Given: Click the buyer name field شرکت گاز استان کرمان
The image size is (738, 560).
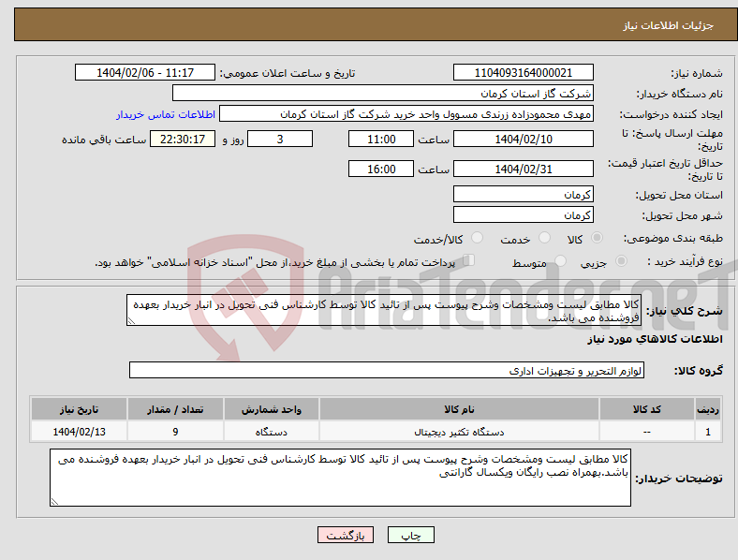Looking at the screenshot, I should point(383,93).
